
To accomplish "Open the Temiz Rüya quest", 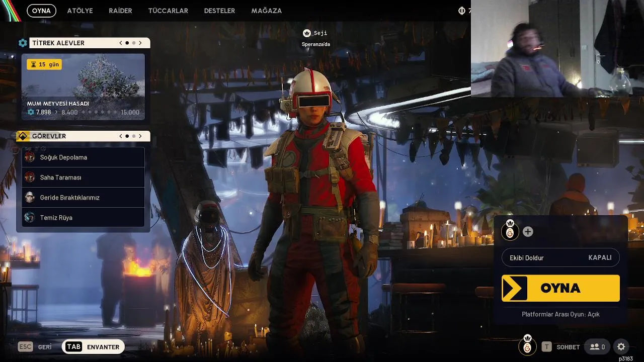I will click(83, 218).
